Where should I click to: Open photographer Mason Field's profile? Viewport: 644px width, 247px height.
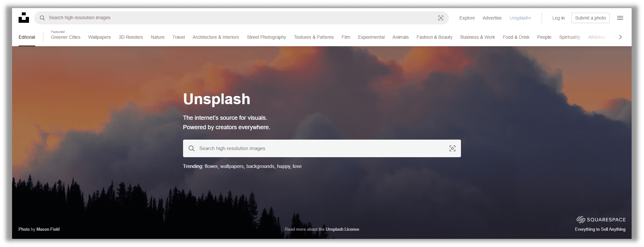coord(48,229)
